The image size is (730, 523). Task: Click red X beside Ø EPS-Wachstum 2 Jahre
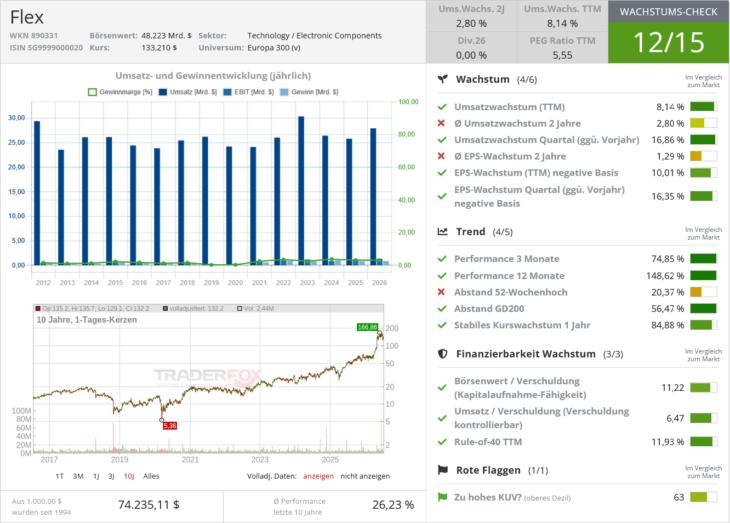click(x=441, y=156)
